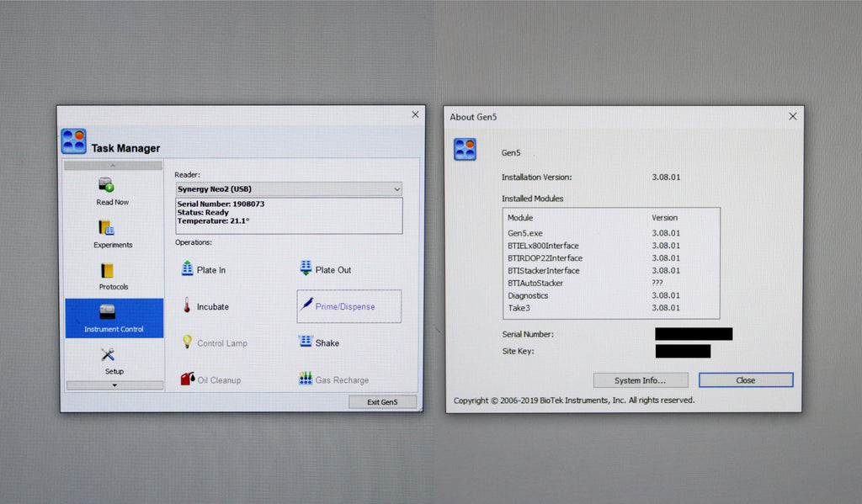Click the System Info... button
This screenshot has height=504, width=862.
(641, 380)
